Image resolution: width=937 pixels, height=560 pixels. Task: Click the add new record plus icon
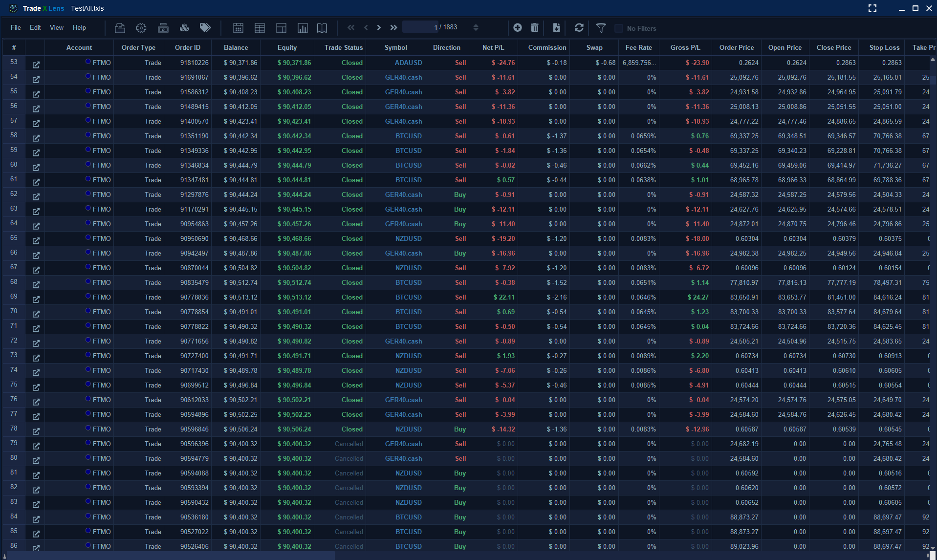pos(518,28)
